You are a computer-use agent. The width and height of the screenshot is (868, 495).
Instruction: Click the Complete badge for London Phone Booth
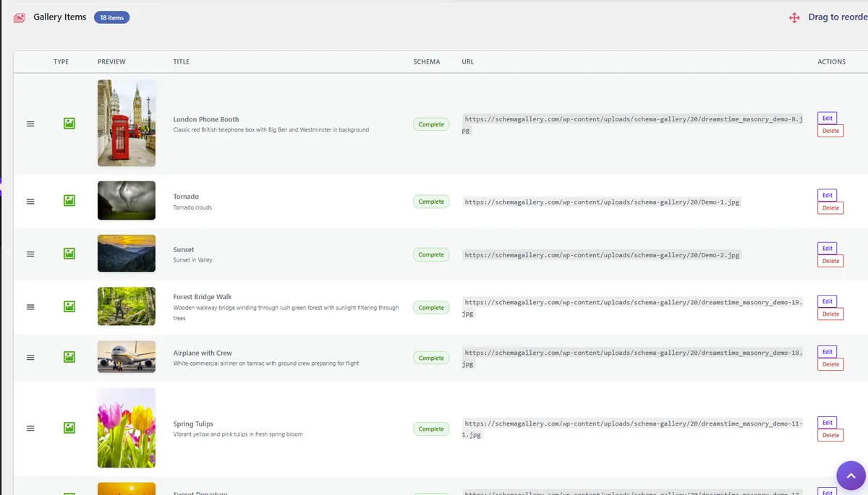[431, 124]
